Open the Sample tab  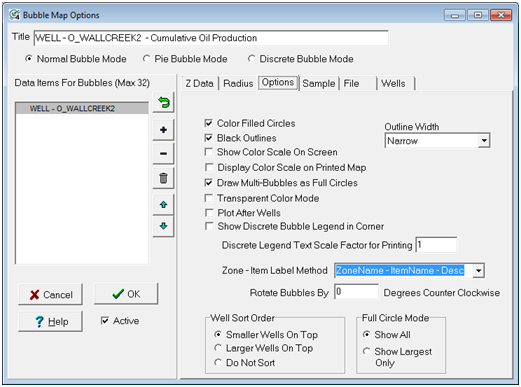click(319, 83)
